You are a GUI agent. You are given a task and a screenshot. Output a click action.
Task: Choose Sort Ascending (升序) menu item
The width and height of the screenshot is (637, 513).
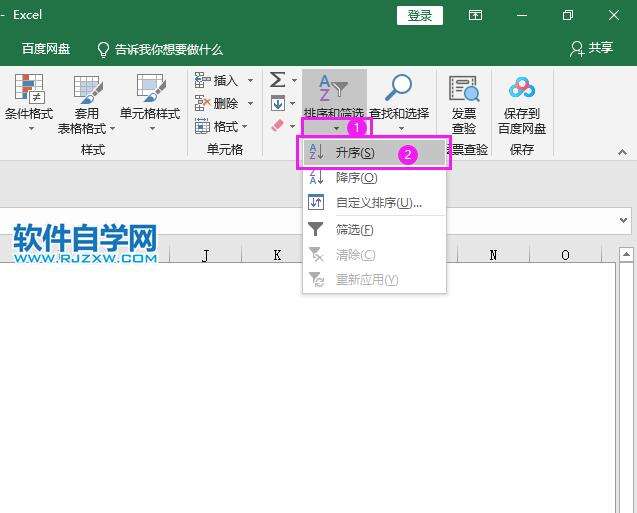(x=374, y=153)
